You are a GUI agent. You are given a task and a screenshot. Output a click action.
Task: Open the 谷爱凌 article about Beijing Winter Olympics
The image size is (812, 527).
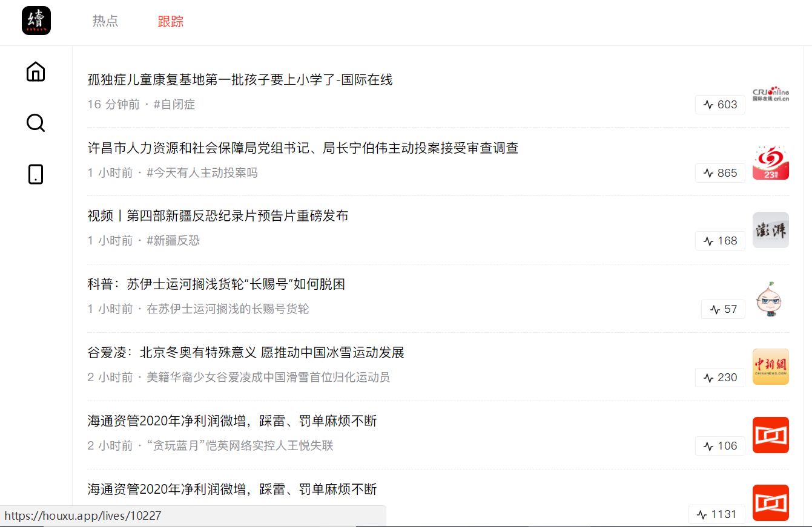coord(246,352)
